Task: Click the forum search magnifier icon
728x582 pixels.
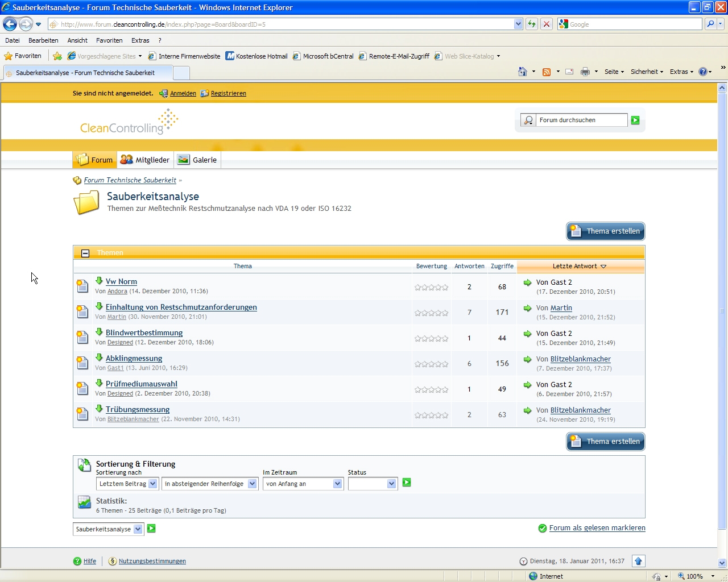Action: click(x=528, y=120)
